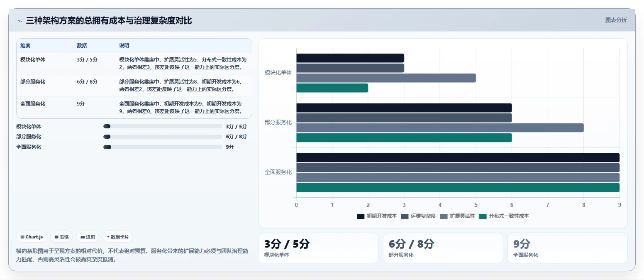The width and height of the screenshot is (644, 280).
Task: Open the 9分 全面服务化 data card
Action: tap(567, 248)
